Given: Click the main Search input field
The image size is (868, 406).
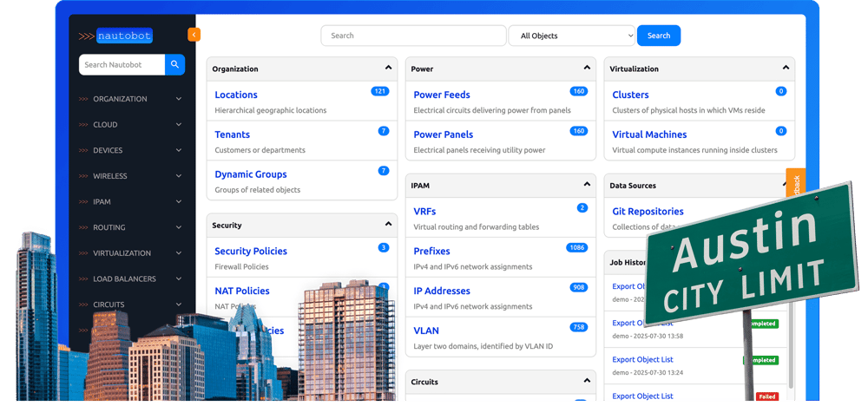Looking at the screenshot, I should click(413, 36).
